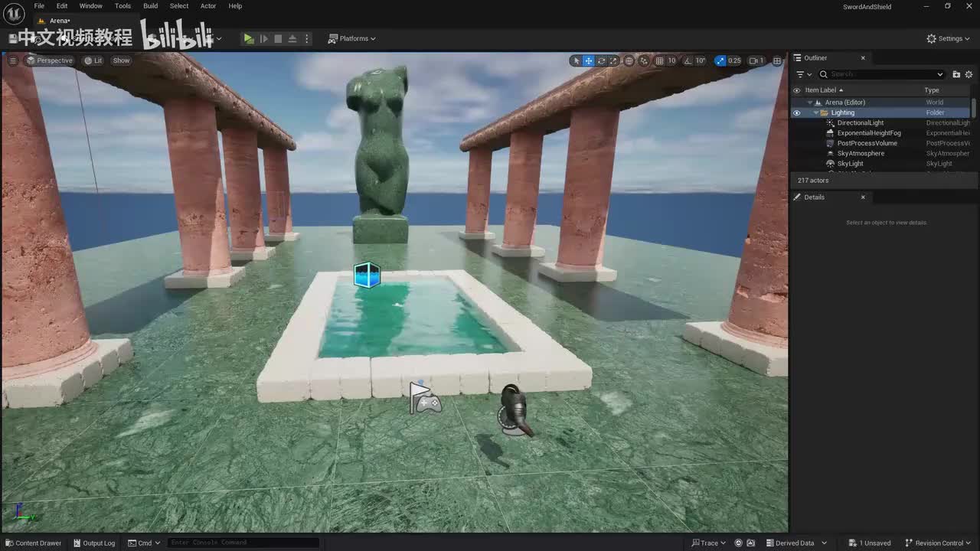Click the Play in Editor button
980x551 pixels.
point(249,38)
